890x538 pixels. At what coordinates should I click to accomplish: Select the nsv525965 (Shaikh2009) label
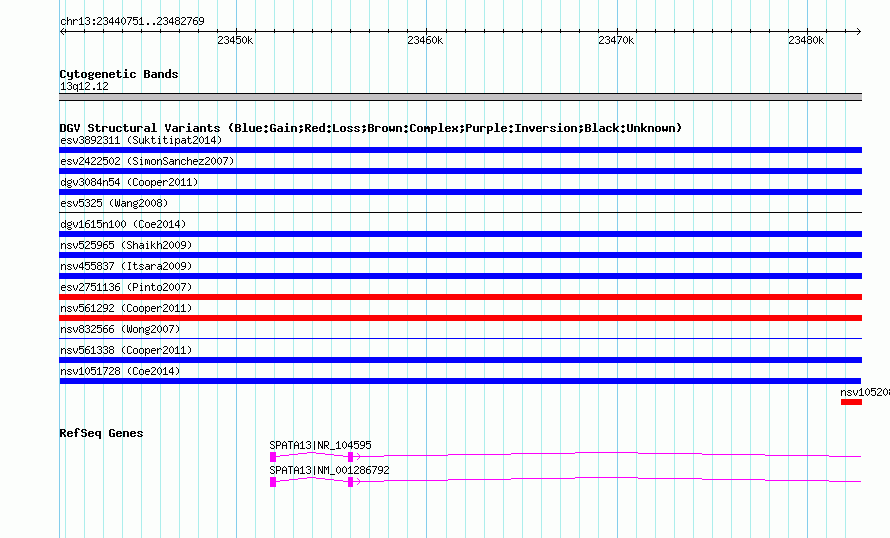[x=126, y=245]
